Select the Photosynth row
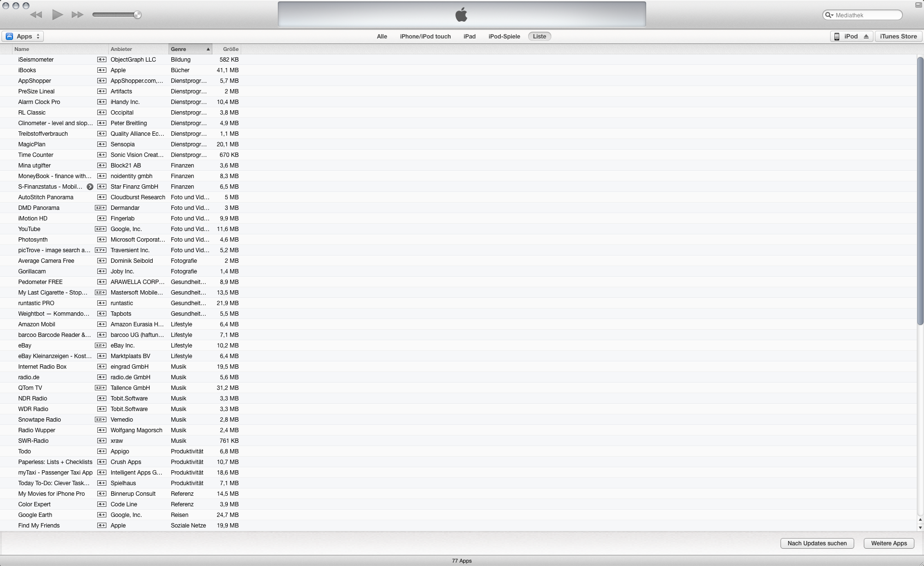 click(x=458, y=240)
